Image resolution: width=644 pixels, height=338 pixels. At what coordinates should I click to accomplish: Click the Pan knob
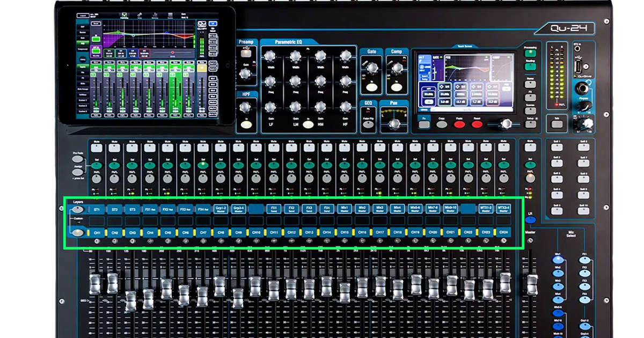tap(396, 124)
